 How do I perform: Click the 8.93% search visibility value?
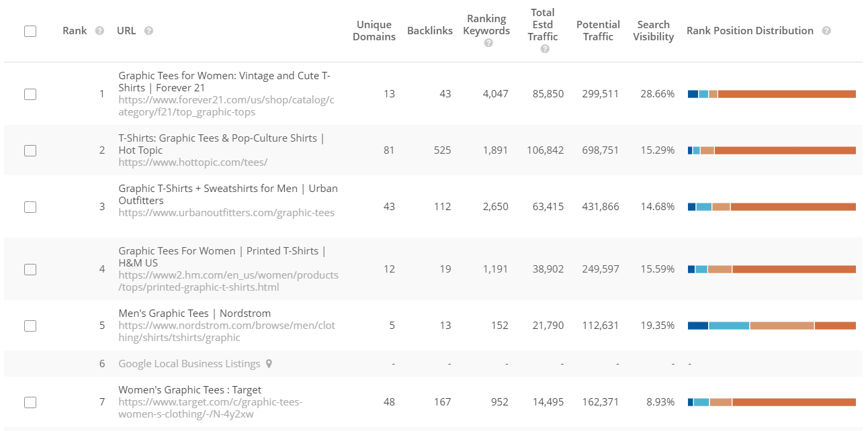pyautogui.click(x=660, y=402)
